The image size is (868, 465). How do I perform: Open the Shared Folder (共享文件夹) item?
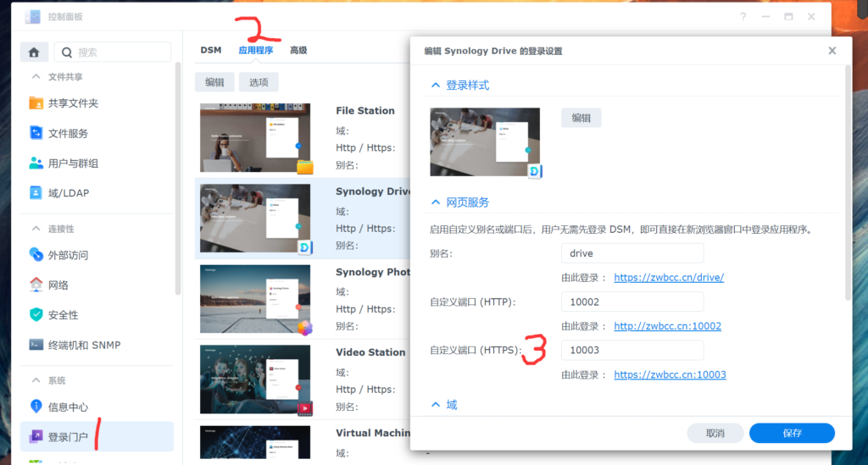coord(73,103)
